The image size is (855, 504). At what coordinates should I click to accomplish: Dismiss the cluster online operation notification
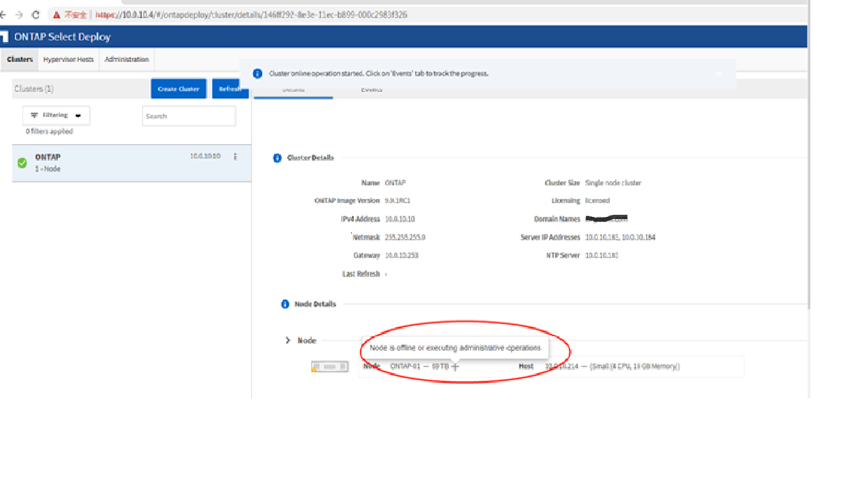pos(718,74)
